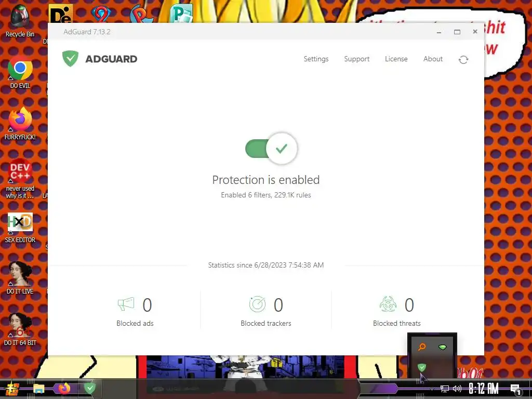Open Firefox from the taskbar

point(64,388)
